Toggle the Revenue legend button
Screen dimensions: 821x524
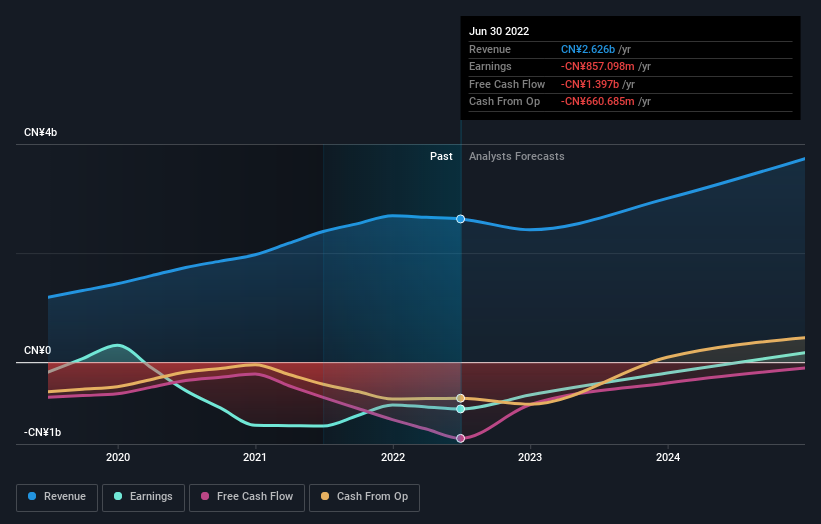pos(57,497)
